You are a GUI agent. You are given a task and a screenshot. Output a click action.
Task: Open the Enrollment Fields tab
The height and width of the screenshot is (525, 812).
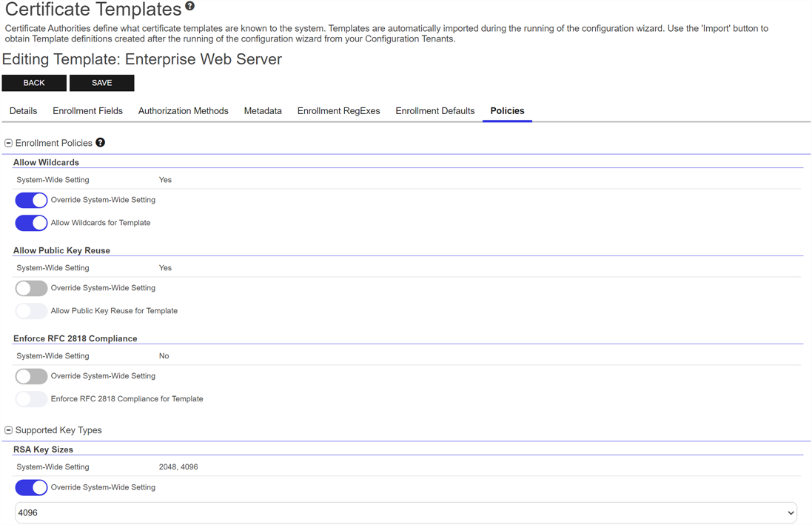point(87,111)
